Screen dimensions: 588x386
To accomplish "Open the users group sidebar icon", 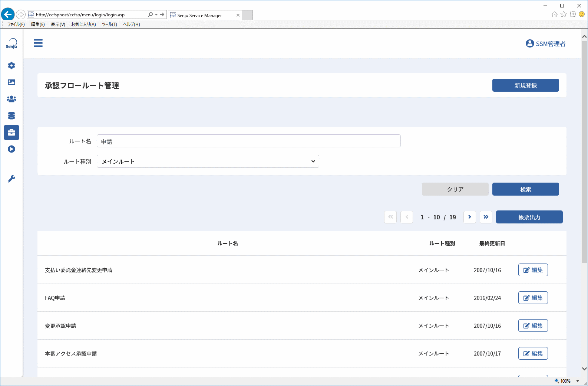I will point(11,99).
